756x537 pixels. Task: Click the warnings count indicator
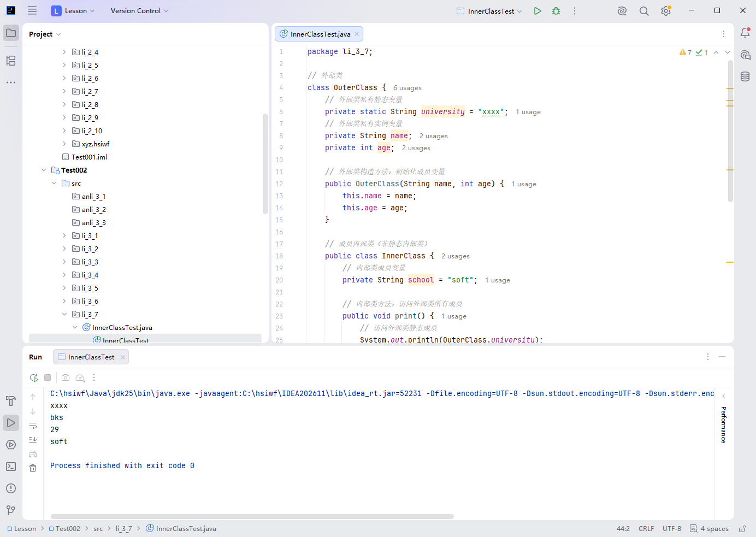tap(686, 52)
